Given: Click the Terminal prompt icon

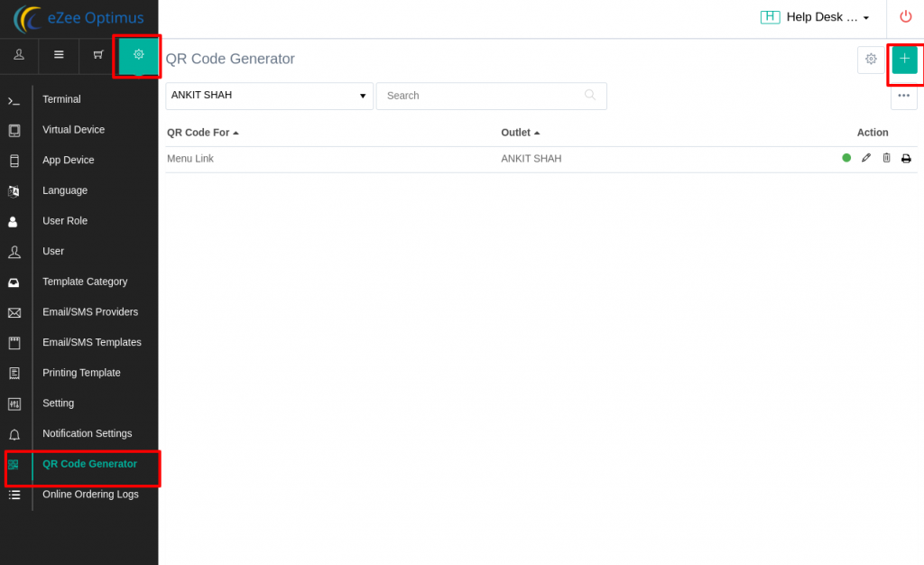Looking at the screenshot, I should tap(14, 101).
